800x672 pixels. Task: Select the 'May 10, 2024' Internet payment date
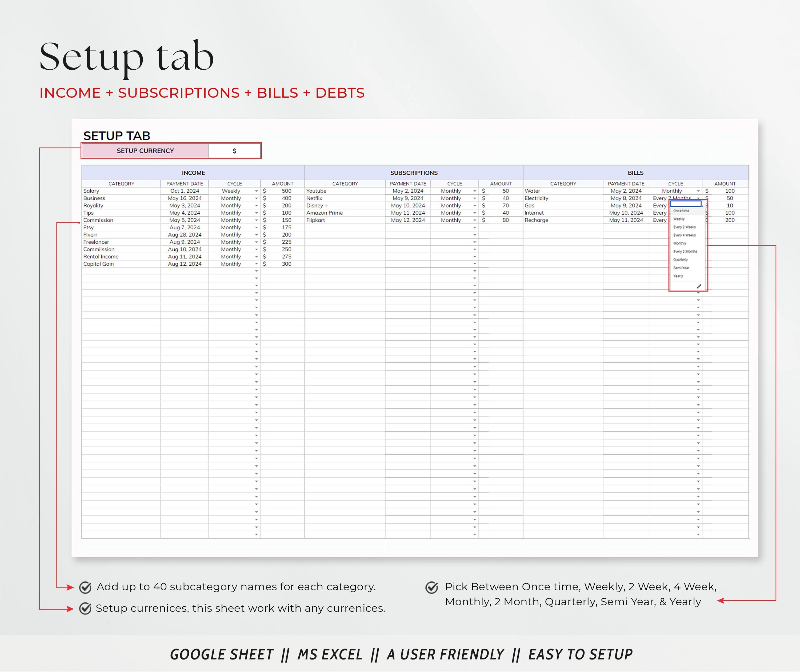coord(626,213)
